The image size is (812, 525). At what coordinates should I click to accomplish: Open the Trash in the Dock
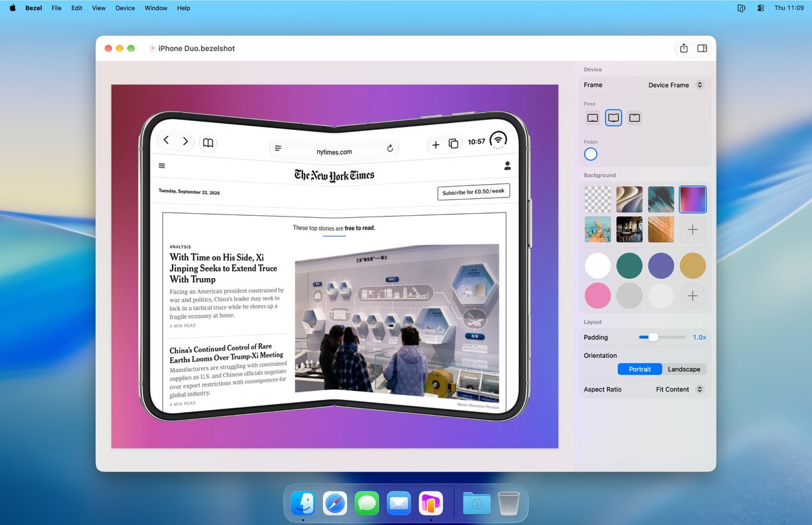click(x=509, y=503)
